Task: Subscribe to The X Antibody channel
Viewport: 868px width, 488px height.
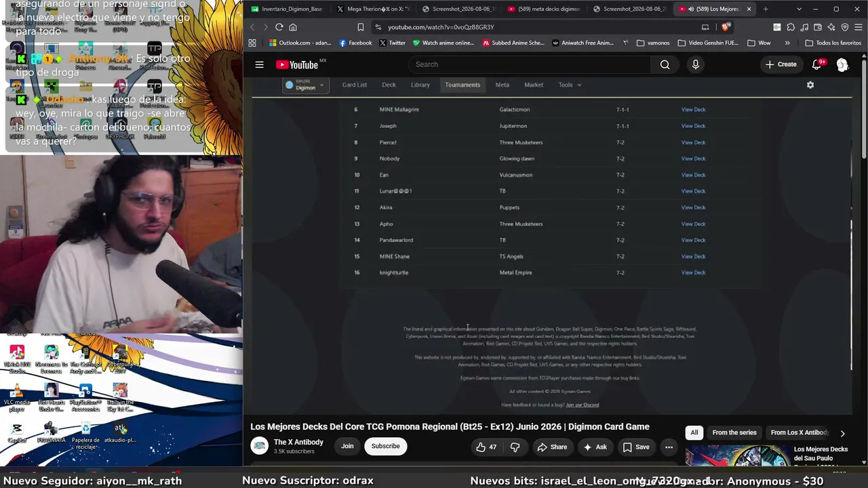Action: click(x=385, y=446)
